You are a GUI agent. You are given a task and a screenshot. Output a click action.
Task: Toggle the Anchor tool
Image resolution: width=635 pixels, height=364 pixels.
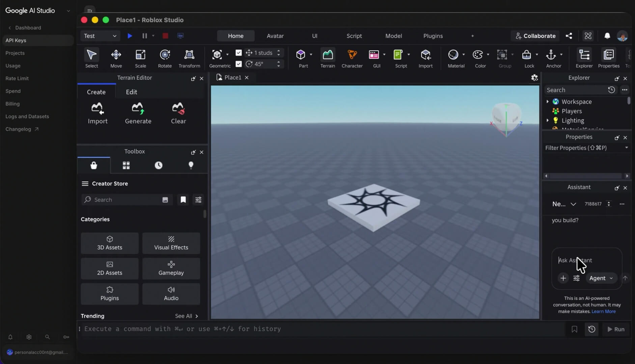[551, 58]
